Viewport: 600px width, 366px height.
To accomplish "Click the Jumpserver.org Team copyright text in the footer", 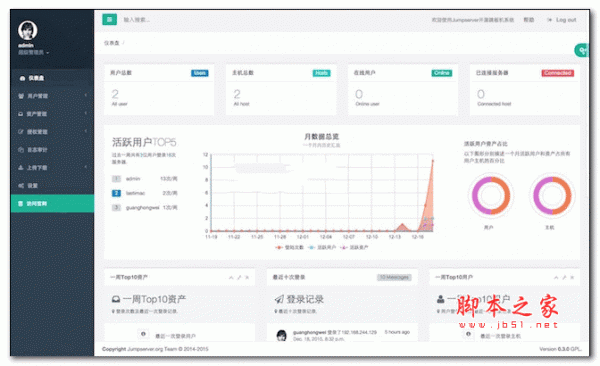I will [155, 349].
